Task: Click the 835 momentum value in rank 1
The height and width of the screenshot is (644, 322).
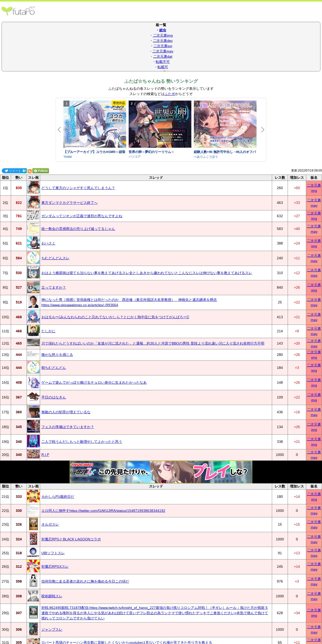Action: click(x=19, y=188)
